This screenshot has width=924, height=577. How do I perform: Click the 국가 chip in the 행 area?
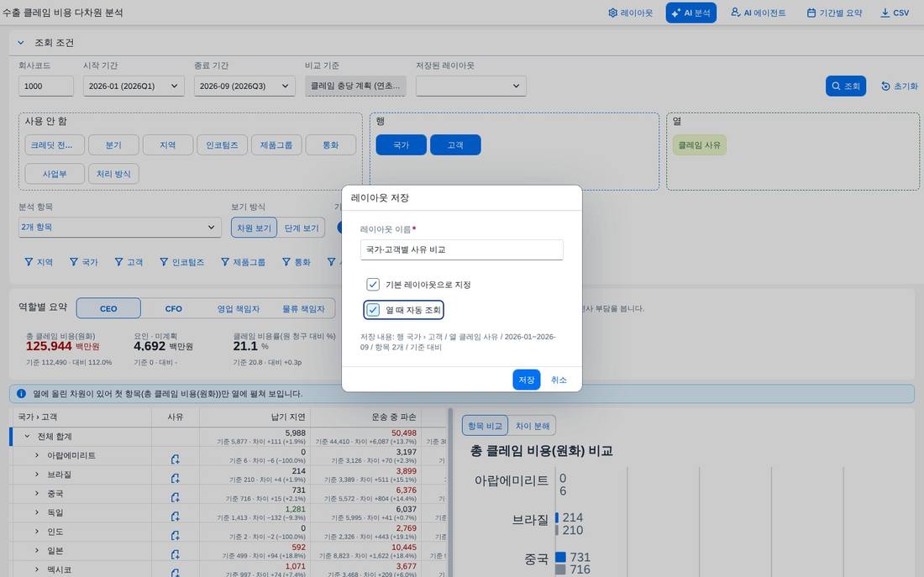402,145
